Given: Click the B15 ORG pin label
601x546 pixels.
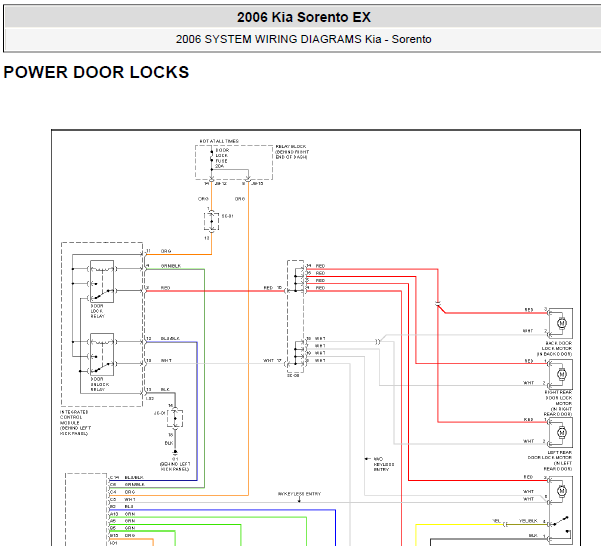Looking at the screenshot, I should tap(123, 535).
